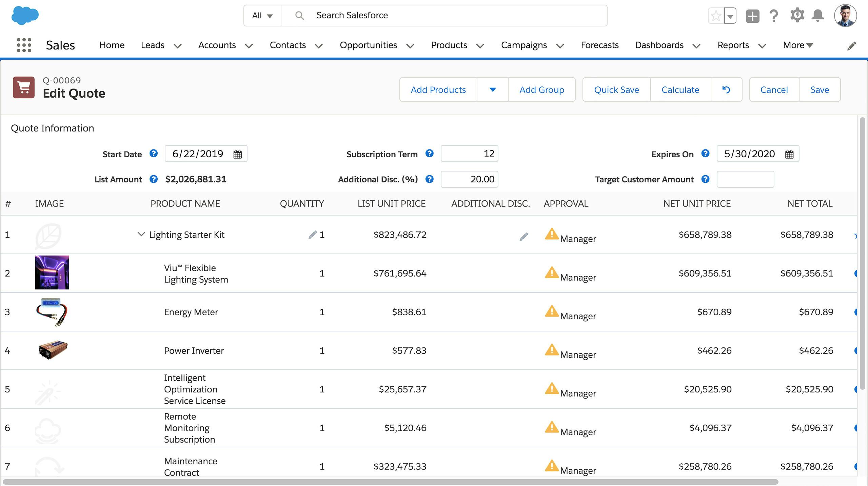Click the Calculate button
Image resolution: width=868 pixels, height=486 pixels.
680,89
